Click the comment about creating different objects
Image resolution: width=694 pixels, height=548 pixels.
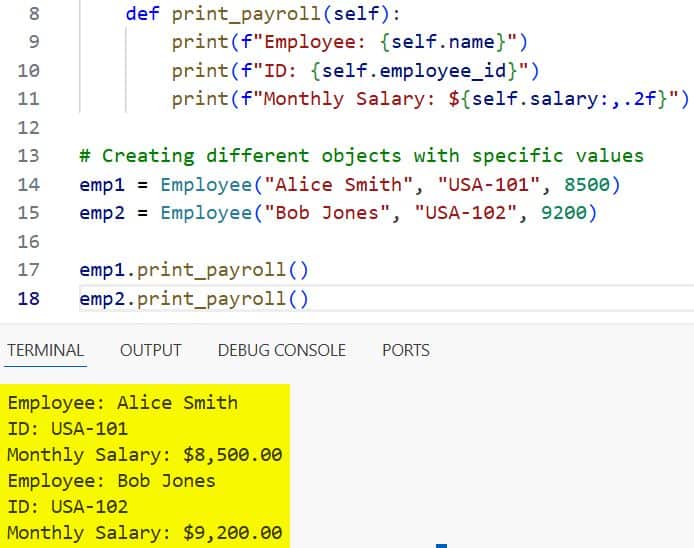click(x=361, y=156)
